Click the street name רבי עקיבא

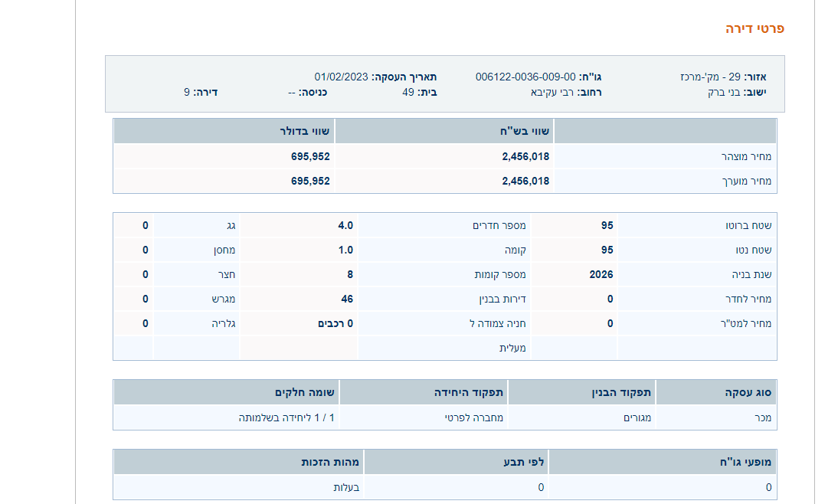(x=552, y=93)
